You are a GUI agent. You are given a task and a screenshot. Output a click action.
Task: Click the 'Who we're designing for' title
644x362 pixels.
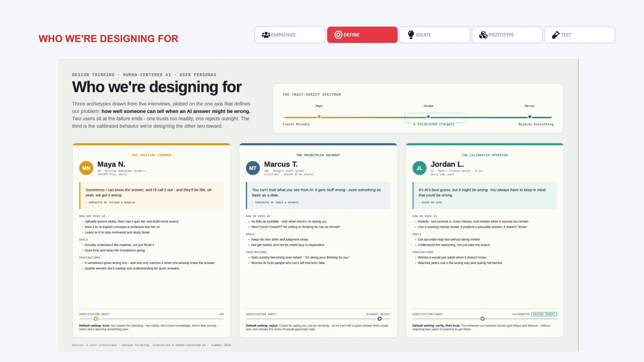tap(157, 87)
